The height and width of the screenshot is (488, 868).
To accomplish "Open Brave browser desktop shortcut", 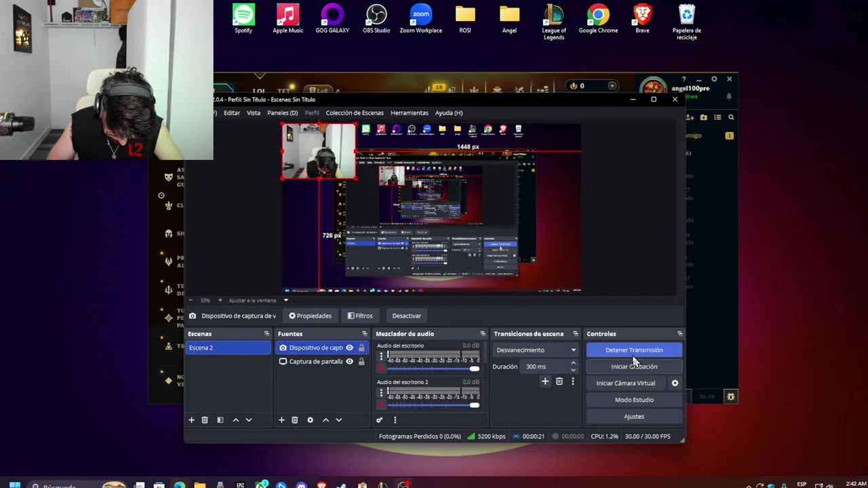I will (642, 19).
